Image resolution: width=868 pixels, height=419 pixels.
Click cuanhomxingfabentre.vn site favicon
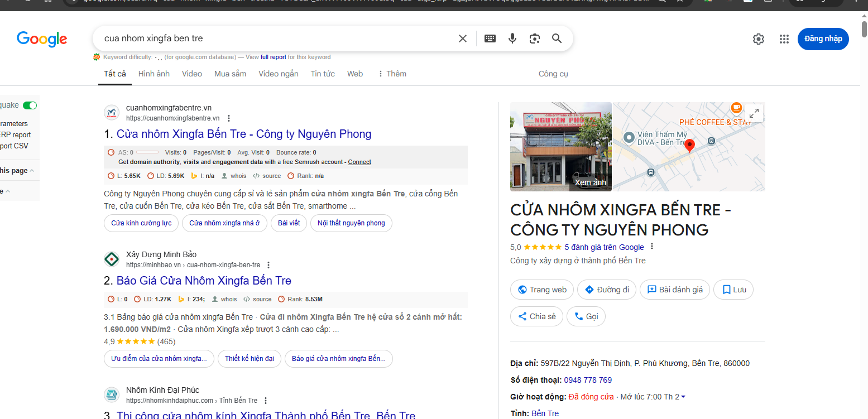pos(112,113)
